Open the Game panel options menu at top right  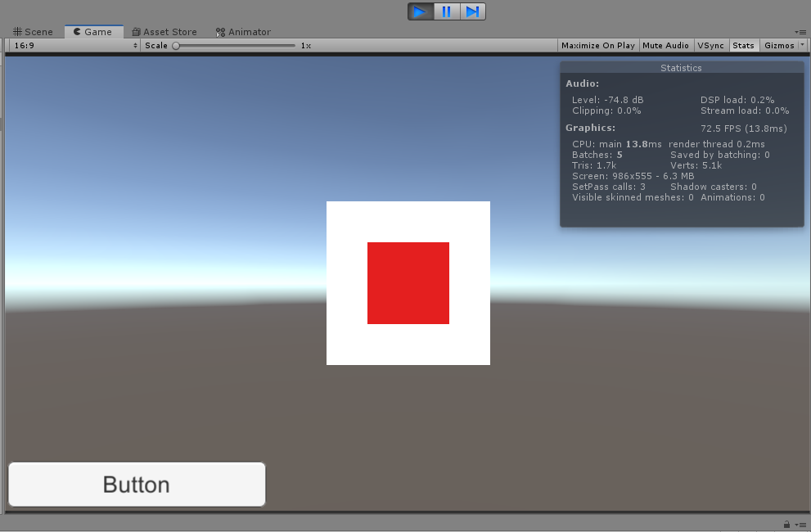[x=800, y=32]
